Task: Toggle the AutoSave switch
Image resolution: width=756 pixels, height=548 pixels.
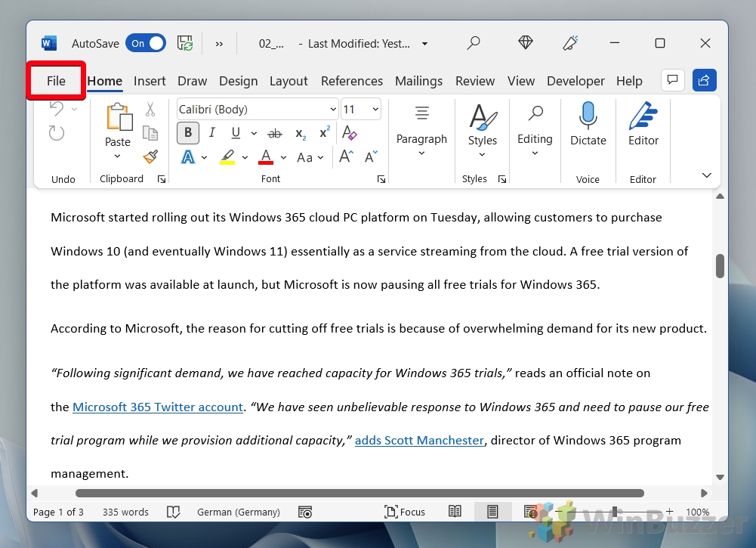Action: click(146, 43)
